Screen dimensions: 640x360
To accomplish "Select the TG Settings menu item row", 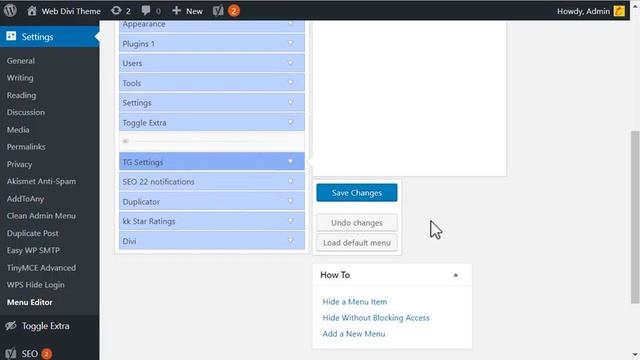I will 212,162.
